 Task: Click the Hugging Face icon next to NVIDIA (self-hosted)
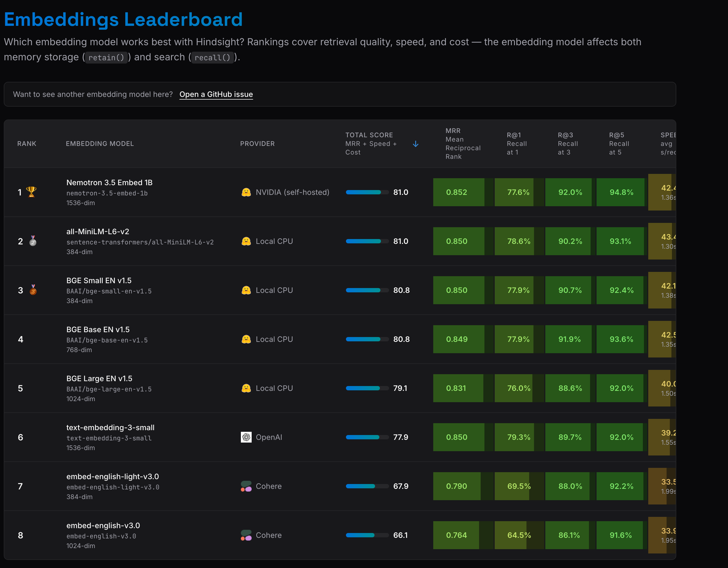[x=246, y=192]
